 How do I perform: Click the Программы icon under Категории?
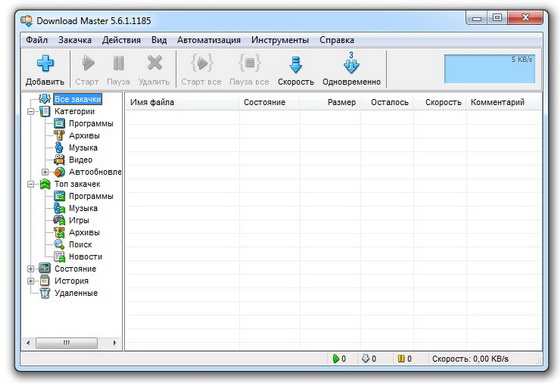click(x=59, y=123)
